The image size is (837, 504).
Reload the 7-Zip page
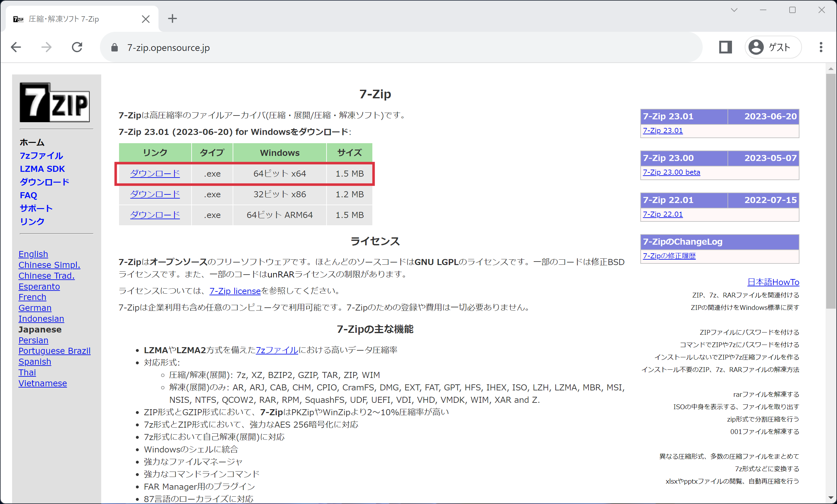pos(77,47)
